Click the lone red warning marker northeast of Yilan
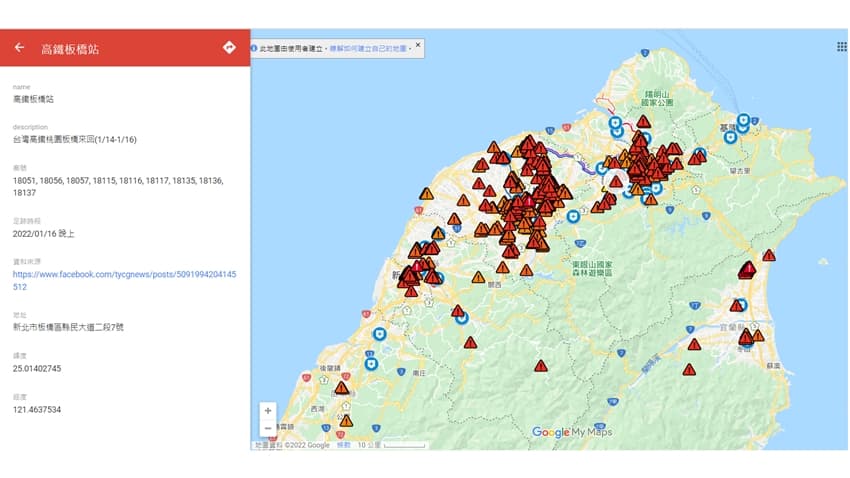The width and height of the screenshot is (850, 478). coord(769,255)
